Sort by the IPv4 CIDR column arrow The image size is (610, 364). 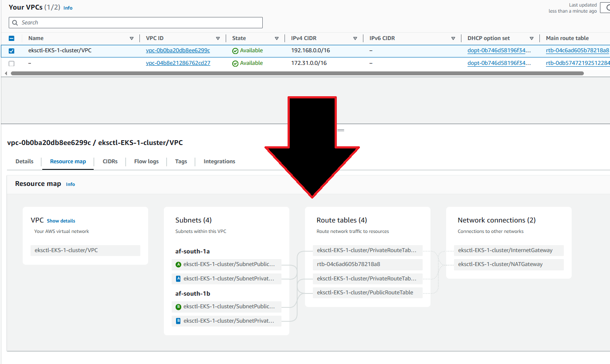(355, 38)
